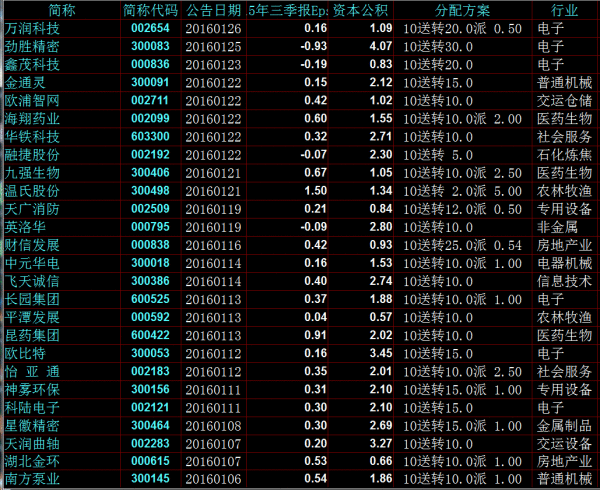This screenshot has width=600, height=490.
Task: Select stock name 温氏股份
Action: (32, 191)
